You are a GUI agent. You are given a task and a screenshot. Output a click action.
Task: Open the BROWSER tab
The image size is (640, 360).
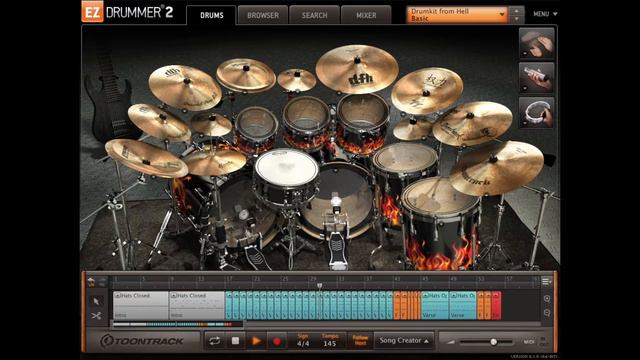(x=263, y=15)
